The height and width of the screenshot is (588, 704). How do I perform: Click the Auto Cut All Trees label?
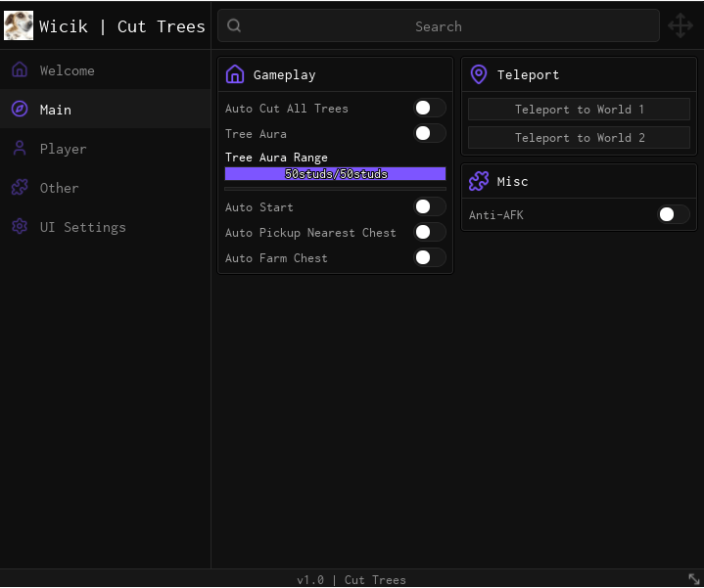[x=287, y=108]
